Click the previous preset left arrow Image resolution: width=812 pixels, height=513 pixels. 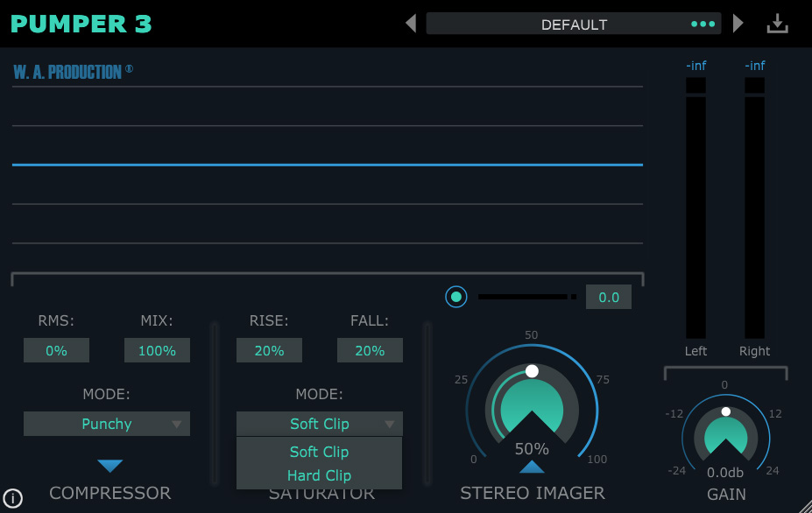point(411,24)
